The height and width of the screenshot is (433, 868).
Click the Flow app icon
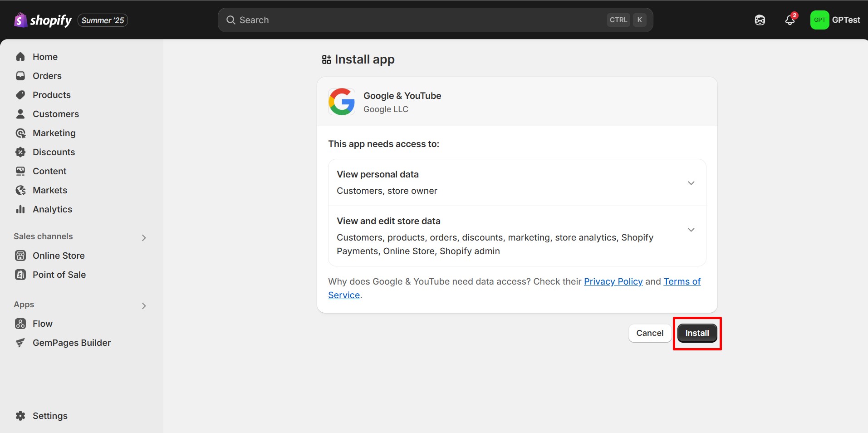pyautogui.click(x=20, y=324)
